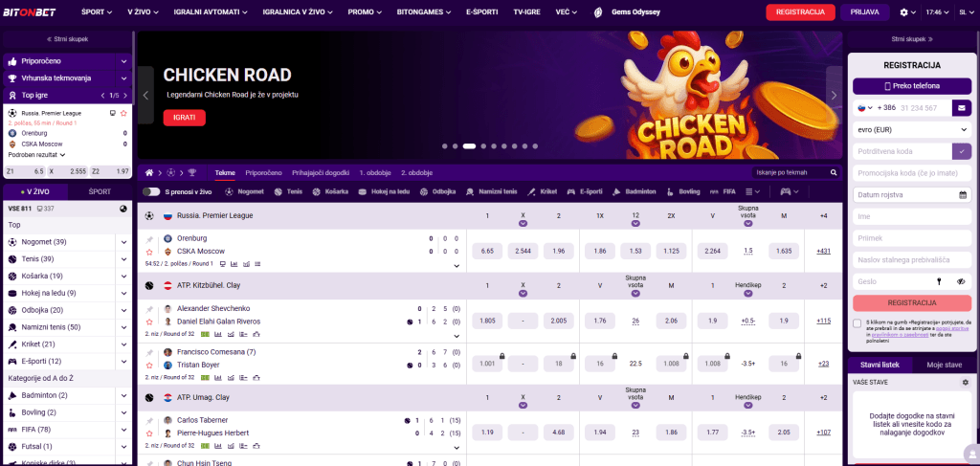Click the PRIJAVA login button
980x466 pixels.
(865, 11)
